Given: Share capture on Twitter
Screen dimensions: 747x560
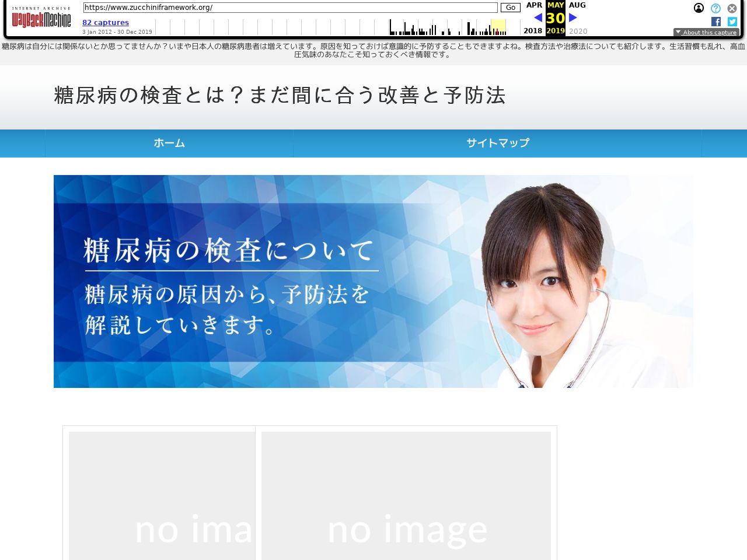Looking at the screenshot, I should (x=732, y=22).
